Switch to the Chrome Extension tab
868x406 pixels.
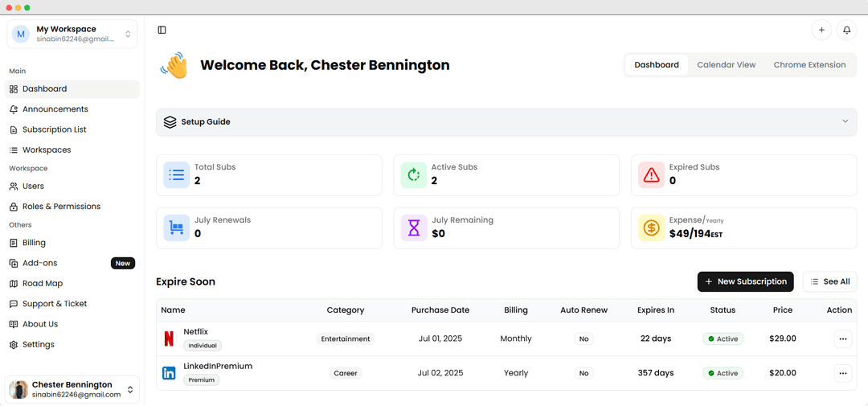[809, 65]
